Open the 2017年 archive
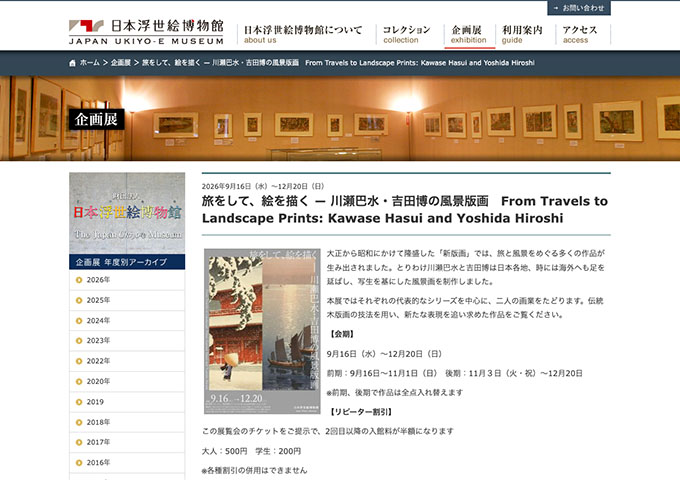Viewport: 680px width, 480px height. pos(127,442)
